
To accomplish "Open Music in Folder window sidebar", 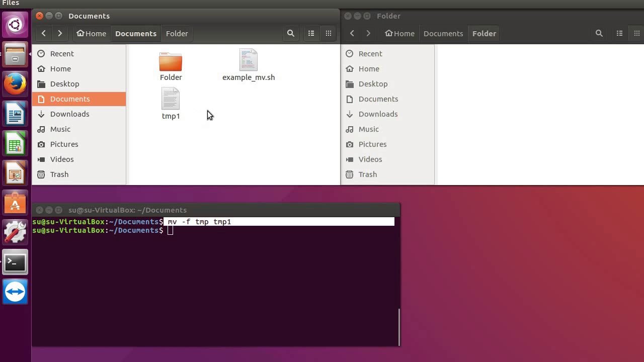I will click(387, 129).
